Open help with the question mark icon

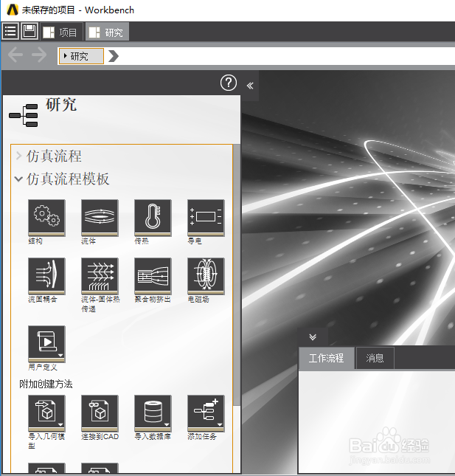229,83
